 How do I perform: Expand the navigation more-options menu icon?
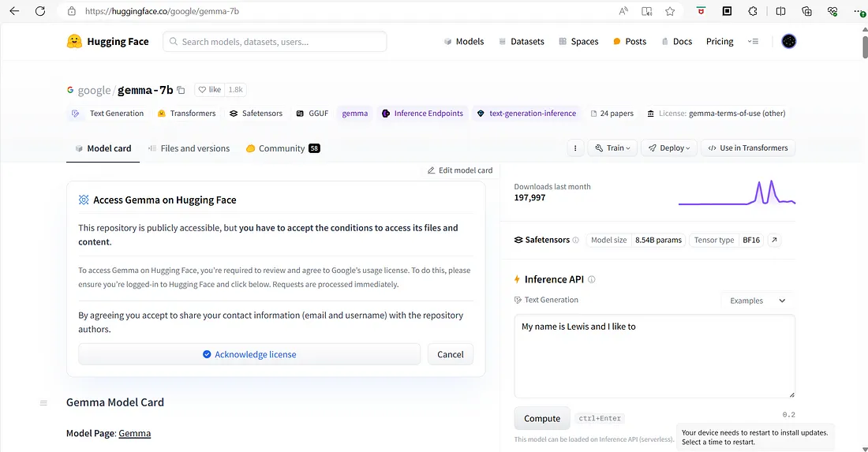(x=753, y=42)
